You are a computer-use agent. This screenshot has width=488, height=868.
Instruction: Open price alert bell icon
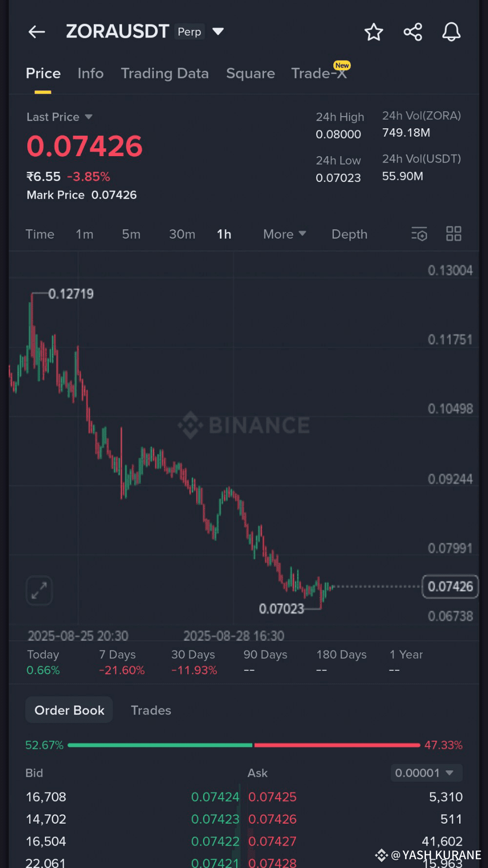click(451, 32)
